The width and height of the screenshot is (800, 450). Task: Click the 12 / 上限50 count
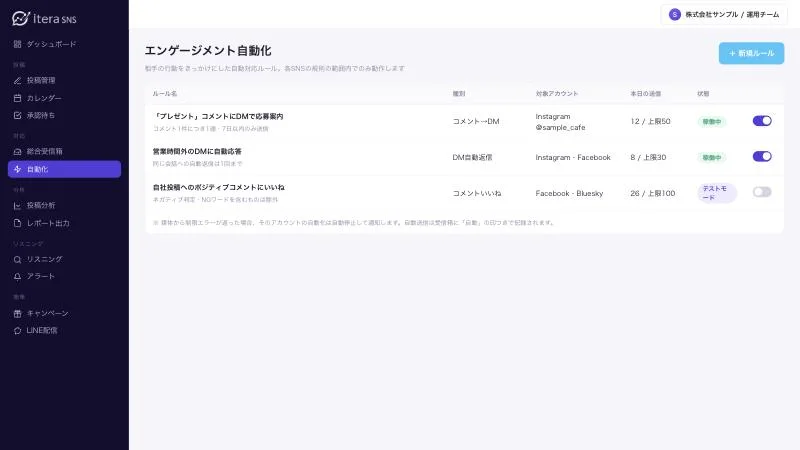pos(650,121)
